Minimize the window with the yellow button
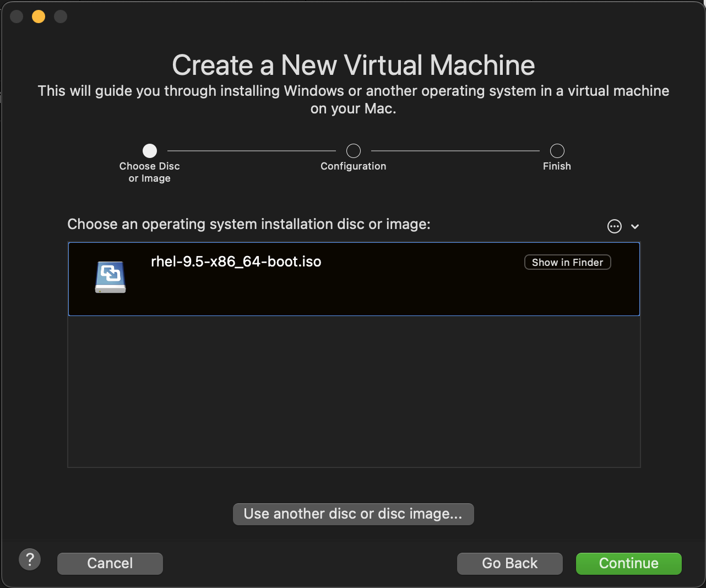Viewport: 706px width, 588px height. click(39, 17)
